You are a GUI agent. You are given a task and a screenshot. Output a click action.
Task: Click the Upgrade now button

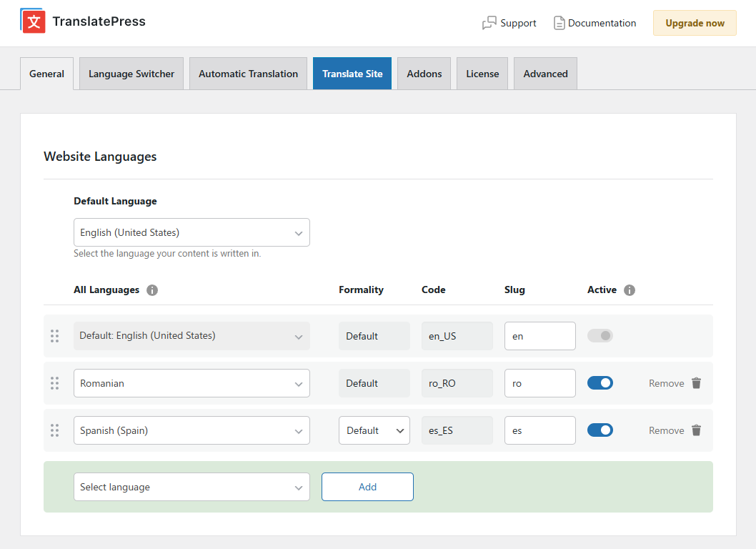(x=695, y=23)
